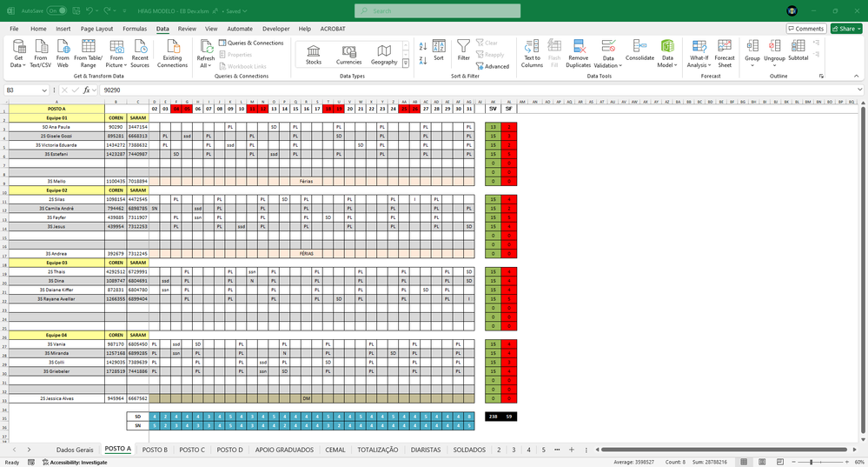Switch to Developer ribbon tab
This screenshot has width=868, height=467.
coord(275,29)
